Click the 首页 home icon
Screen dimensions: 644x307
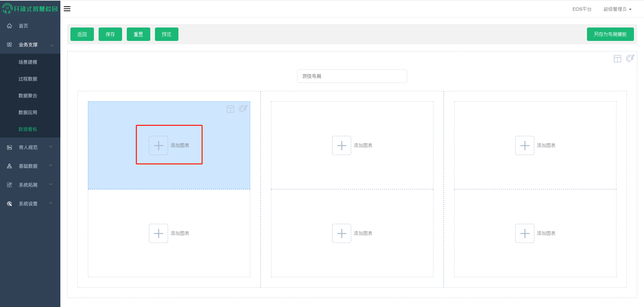9,26
